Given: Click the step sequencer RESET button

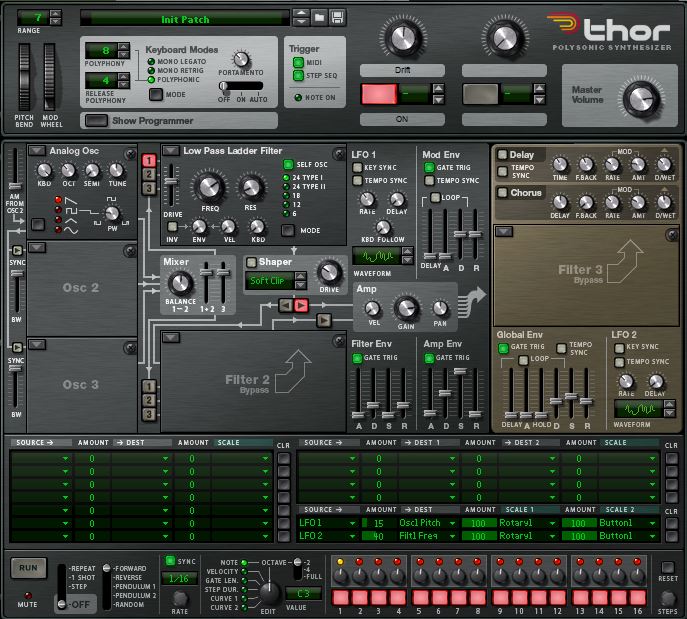Looking at the screenshot, I should click(667, 567).
